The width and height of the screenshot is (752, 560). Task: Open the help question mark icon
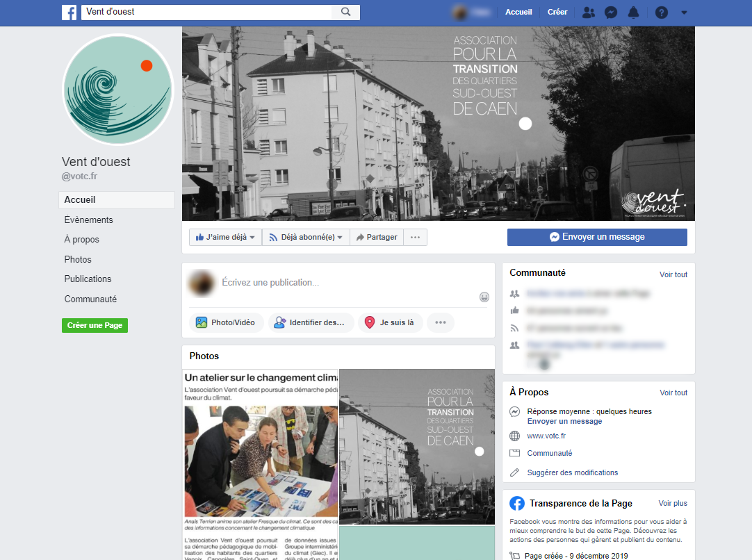[x=662, y=13]
